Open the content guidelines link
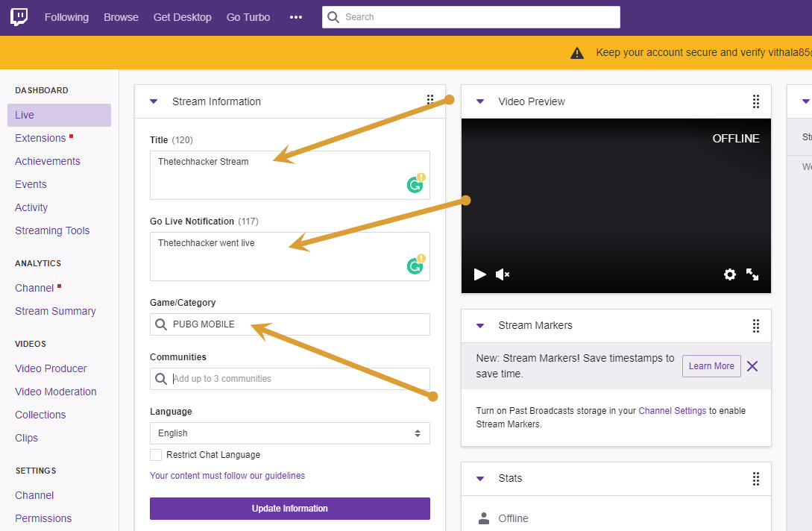 click(227, 476)
